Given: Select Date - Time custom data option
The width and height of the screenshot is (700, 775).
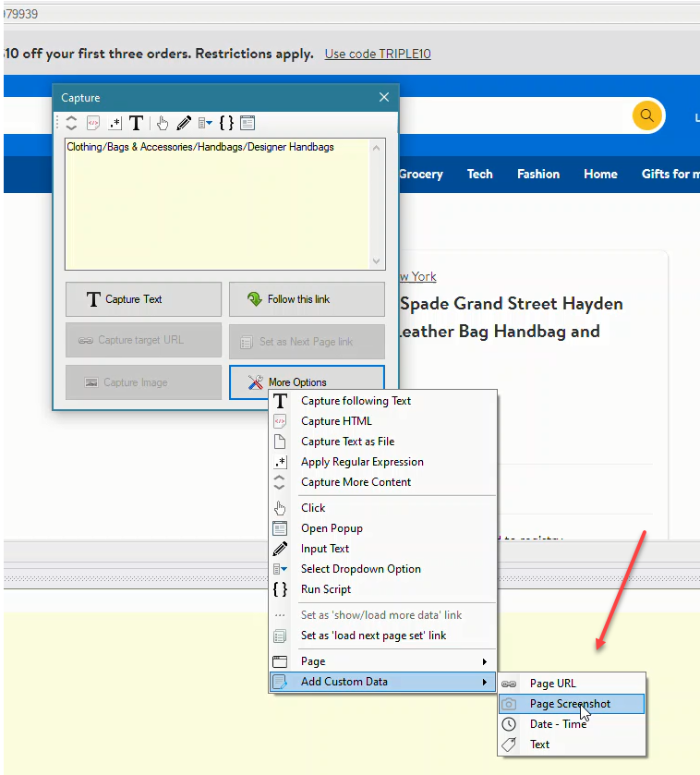Looking at the screenshot, I should [x=558, y=724].
